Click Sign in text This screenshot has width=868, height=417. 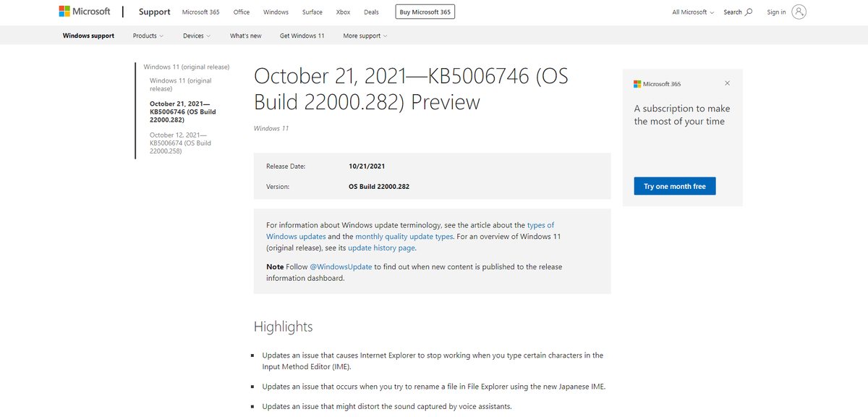click(776, 12)
